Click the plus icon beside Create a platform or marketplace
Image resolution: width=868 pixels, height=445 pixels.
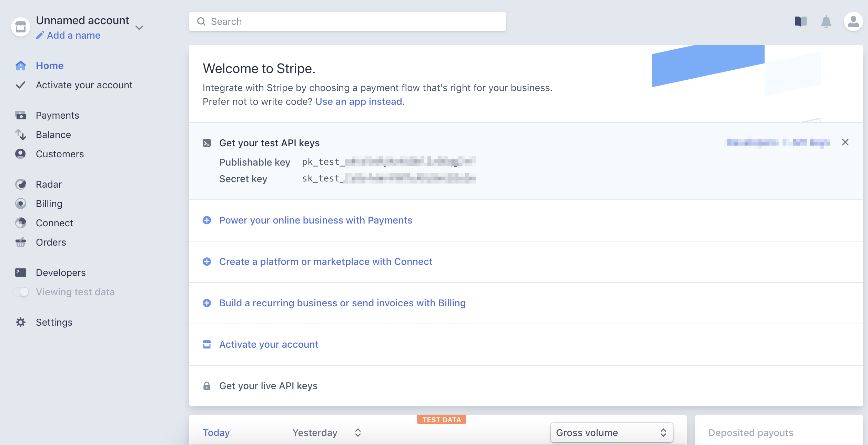(x=207, y=261)
